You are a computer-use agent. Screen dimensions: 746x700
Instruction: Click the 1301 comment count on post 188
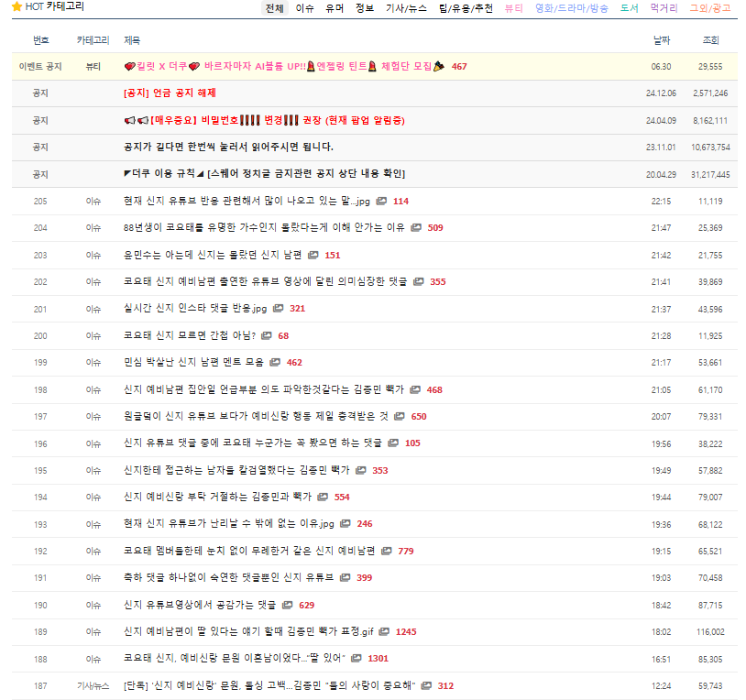[378, 659]
